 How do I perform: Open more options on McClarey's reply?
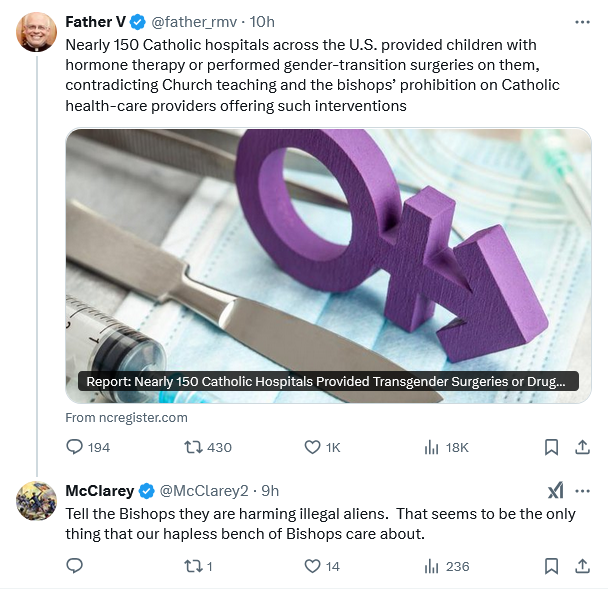582,491
